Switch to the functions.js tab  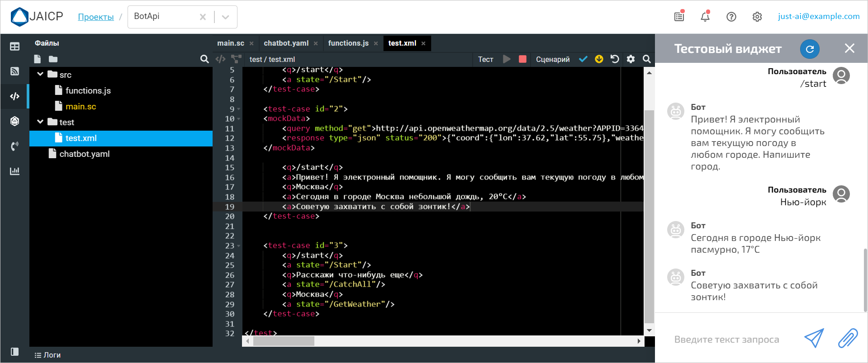pos(348,43)
